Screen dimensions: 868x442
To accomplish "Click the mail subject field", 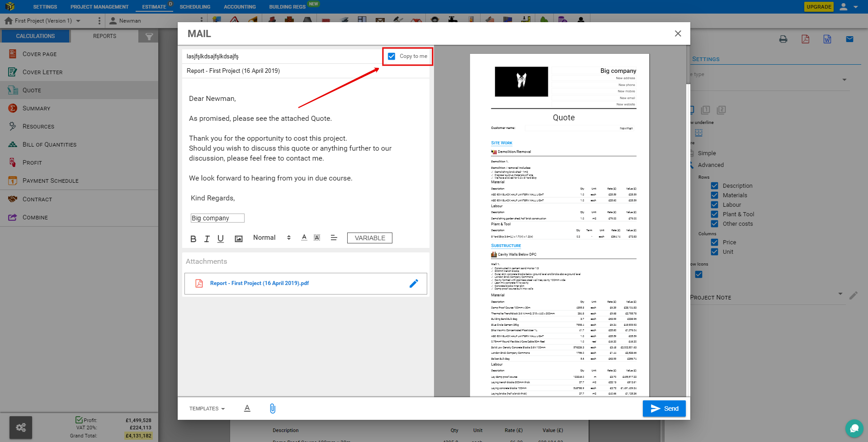I will pyautogui.click(x=306, y=71).
